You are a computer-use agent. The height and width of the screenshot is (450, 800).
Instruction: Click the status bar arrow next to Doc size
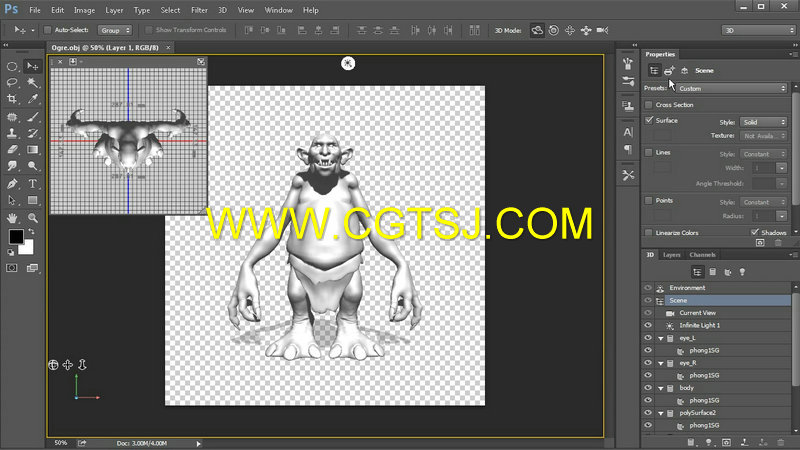[x=198, y=443]
